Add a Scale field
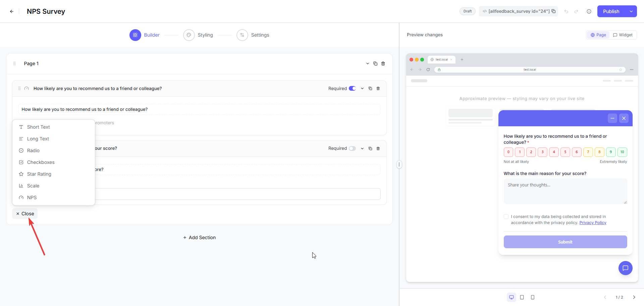 click(54, 186)
